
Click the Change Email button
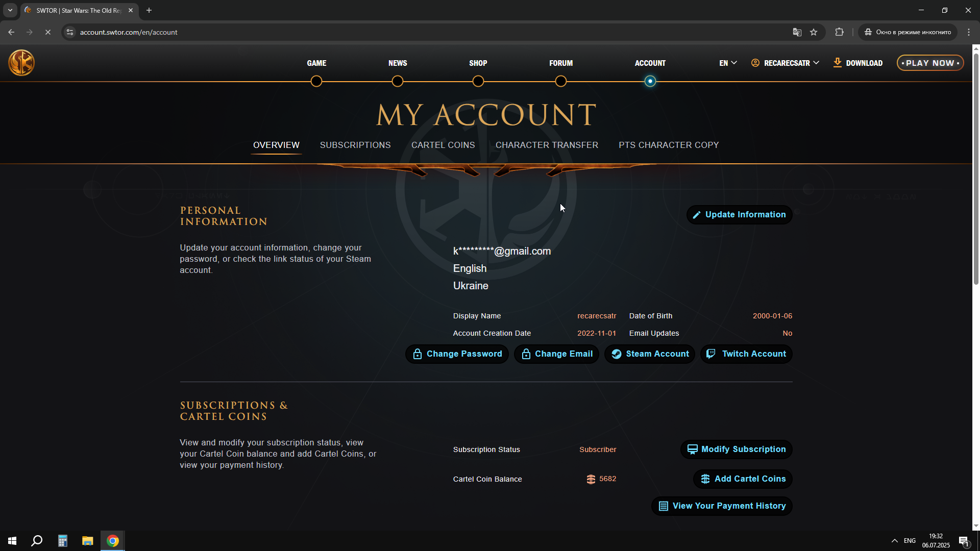tap(556, 354)
